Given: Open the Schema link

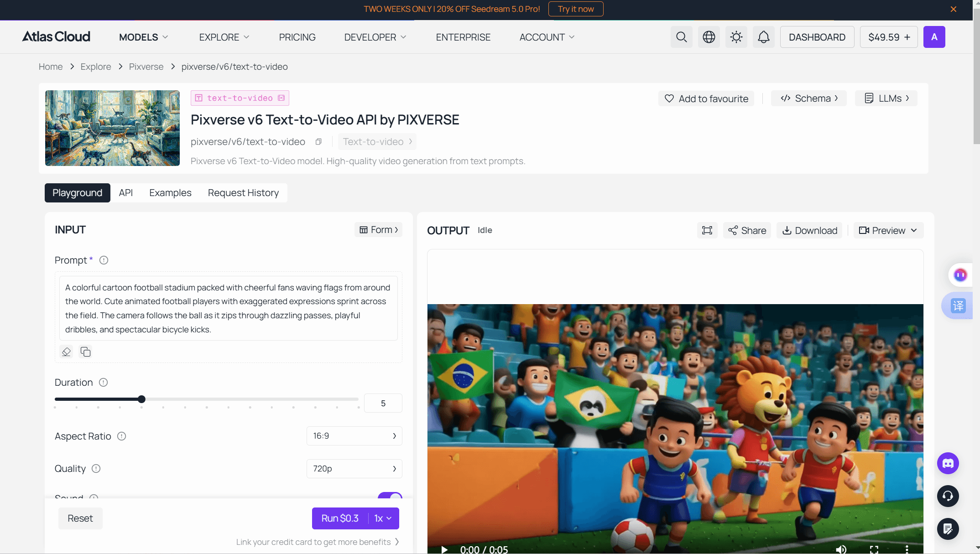Looking at the screenshot, I should pos(809,98).
